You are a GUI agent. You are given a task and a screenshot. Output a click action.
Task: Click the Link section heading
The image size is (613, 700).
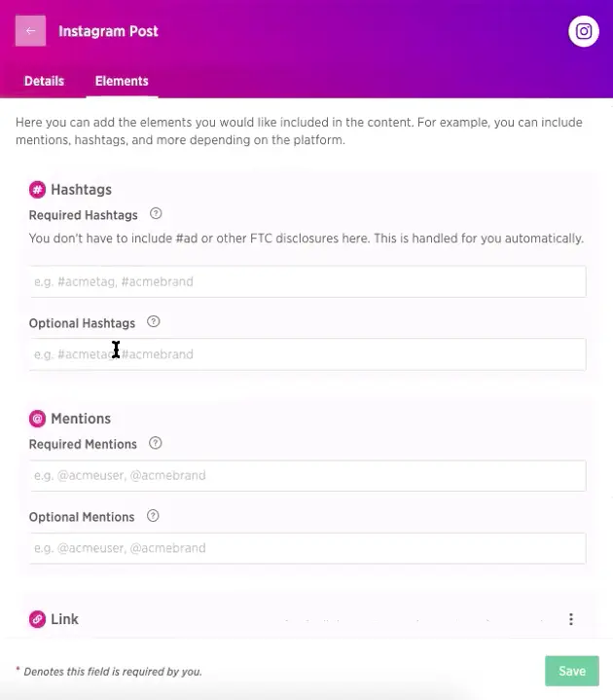tap(64, 619)
